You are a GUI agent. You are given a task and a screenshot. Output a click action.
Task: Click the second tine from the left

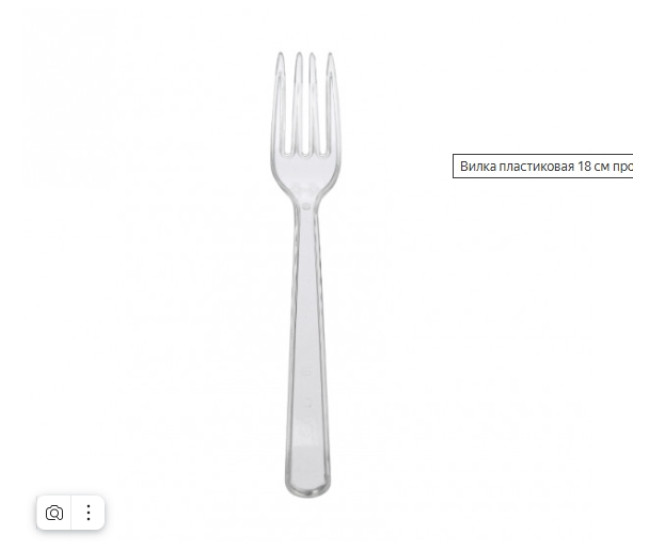(x=298, y=104)
